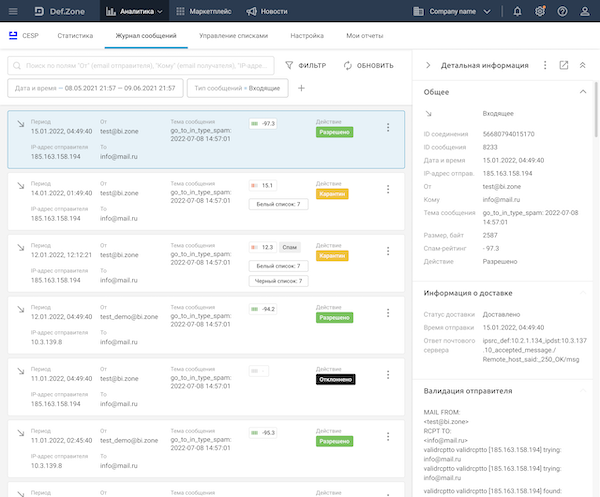Open Новости section
Viewport: 600px width, 497px height.
[267, 11]
